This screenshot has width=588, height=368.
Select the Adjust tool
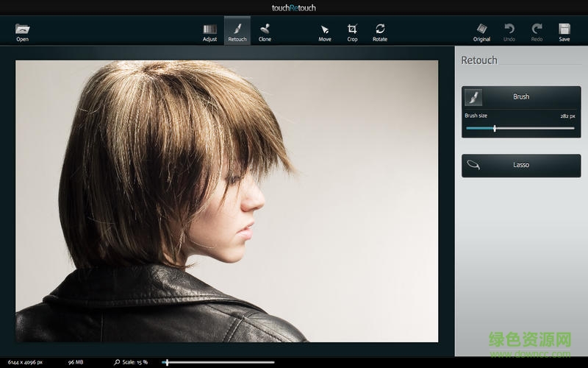coord(210,31)
